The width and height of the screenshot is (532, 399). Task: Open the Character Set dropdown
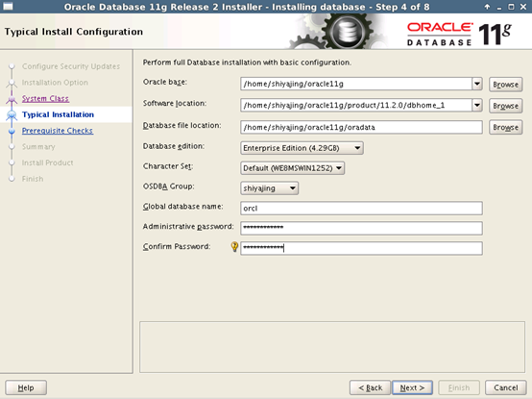tap(293, 168)
